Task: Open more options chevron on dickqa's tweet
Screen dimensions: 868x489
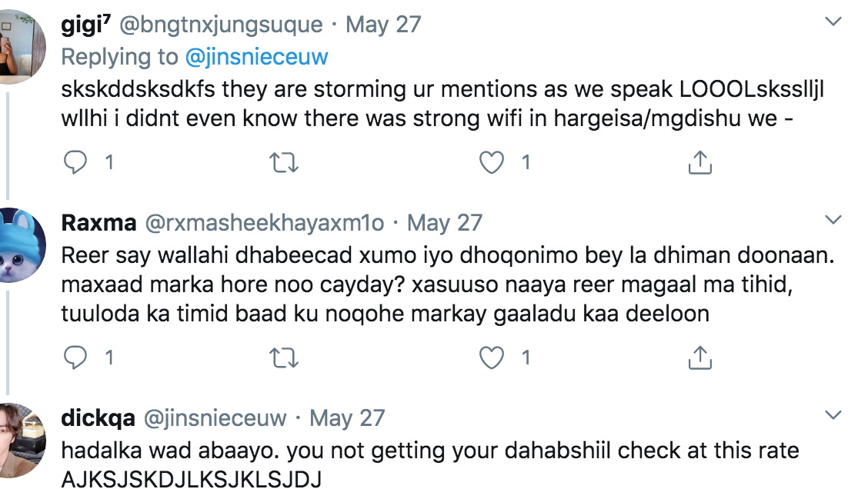Action: click(x=833, y=416)
